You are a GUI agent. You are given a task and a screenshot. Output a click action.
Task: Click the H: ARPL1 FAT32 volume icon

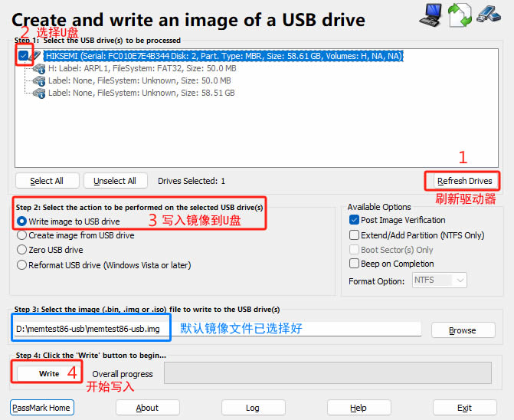coord(38,68)
